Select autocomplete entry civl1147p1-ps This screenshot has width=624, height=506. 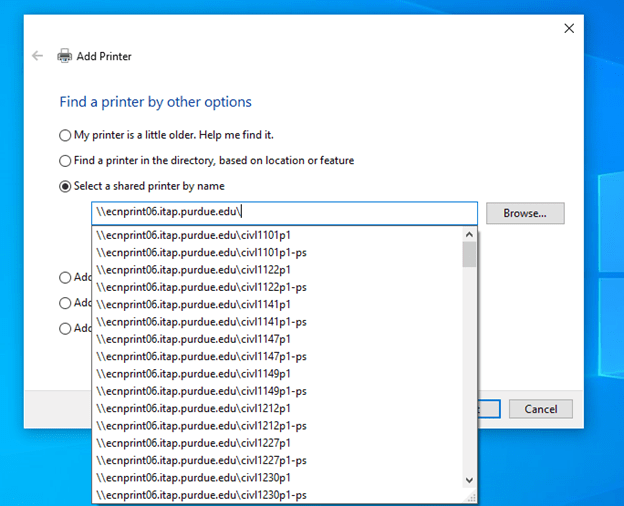277,356
